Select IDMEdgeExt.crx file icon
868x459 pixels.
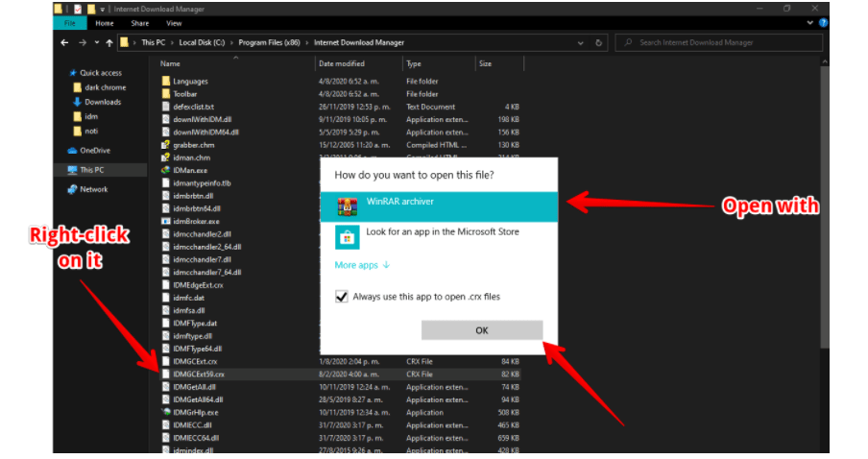click(x=165, y=284)
